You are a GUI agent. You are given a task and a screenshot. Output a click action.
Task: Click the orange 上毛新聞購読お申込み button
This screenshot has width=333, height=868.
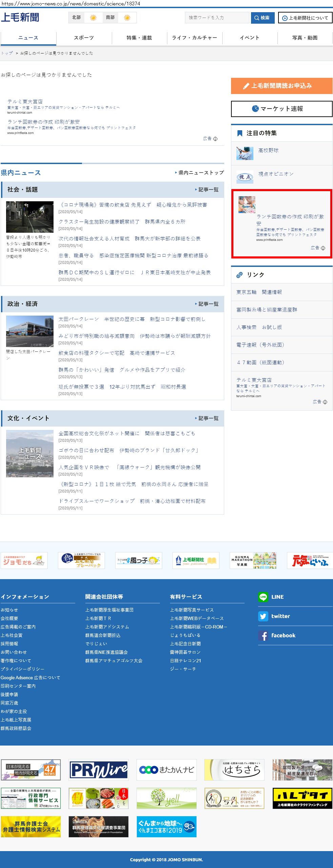[282, 86]
